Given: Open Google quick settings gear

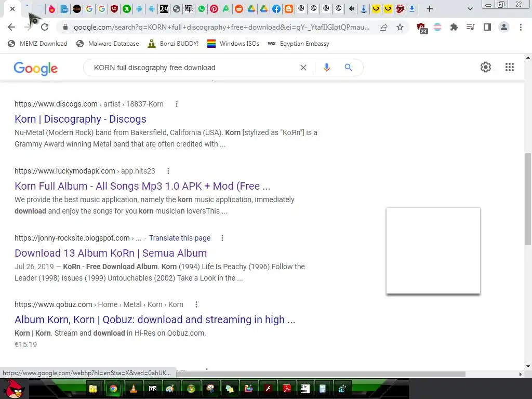Looking at the screenshot, I should (486, 67).
